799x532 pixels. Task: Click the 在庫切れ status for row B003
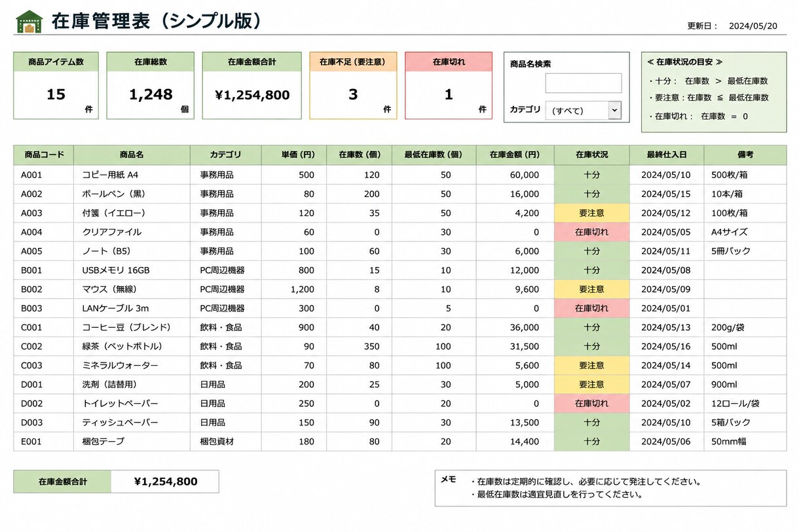coord(592,308)
